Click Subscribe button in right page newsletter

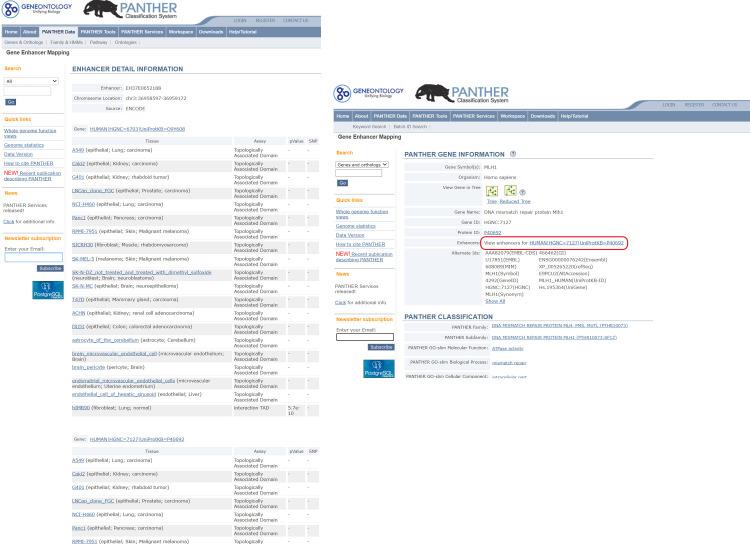click(380, 347)
